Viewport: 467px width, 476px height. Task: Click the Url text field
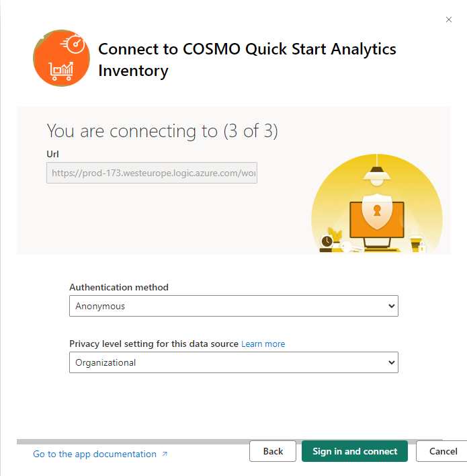pyautogui.click(x=152, y=173)
